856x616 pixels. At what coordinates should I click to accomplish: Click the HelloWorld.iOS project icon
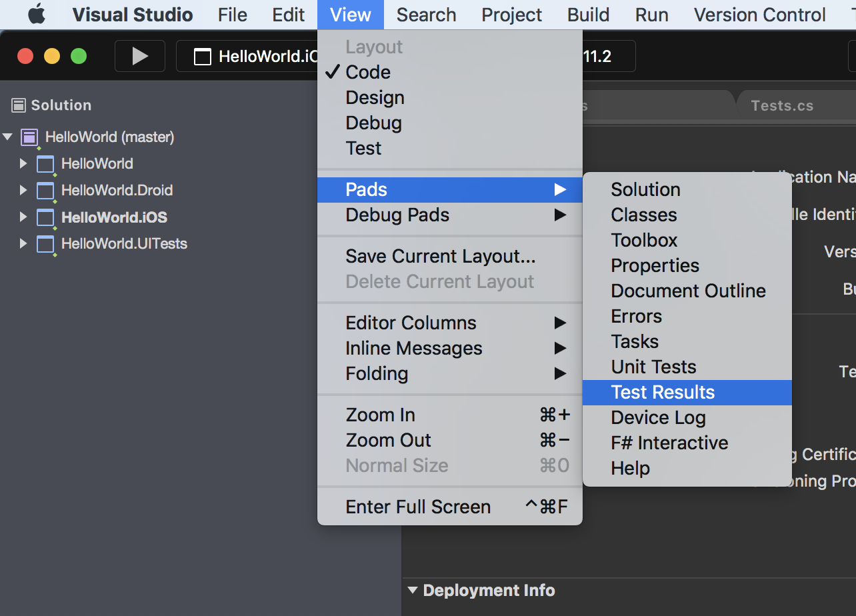[45, 217]
